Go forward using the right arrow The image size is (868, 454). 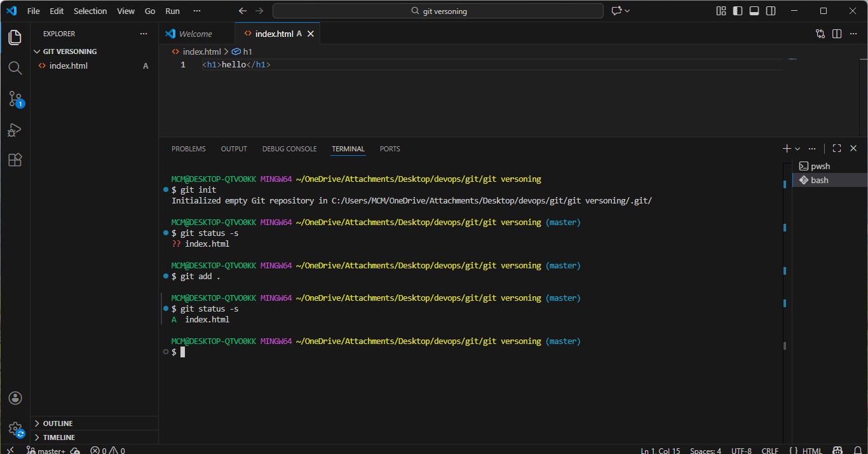(x=259, y=11)
